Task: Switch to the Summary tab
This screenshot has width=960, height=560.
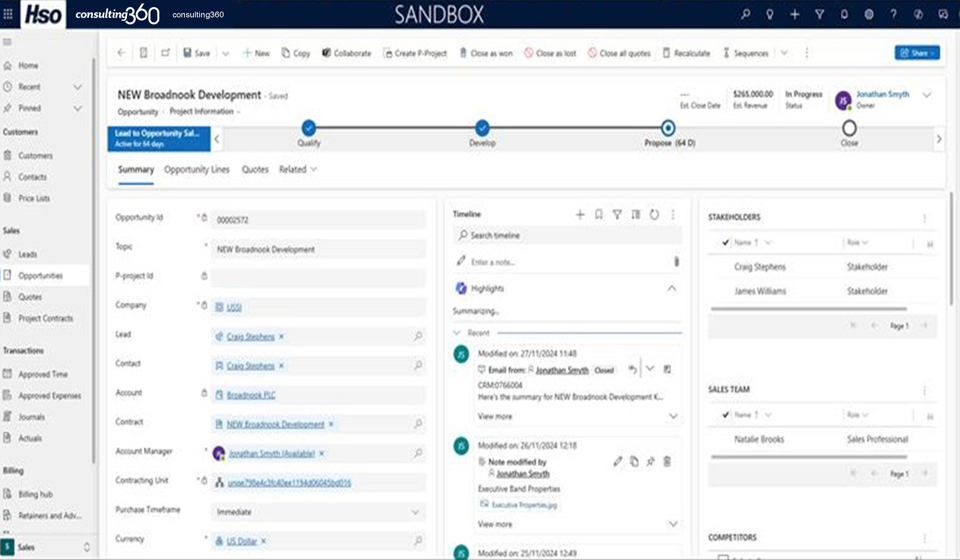Action: click(x=136, y=169)
